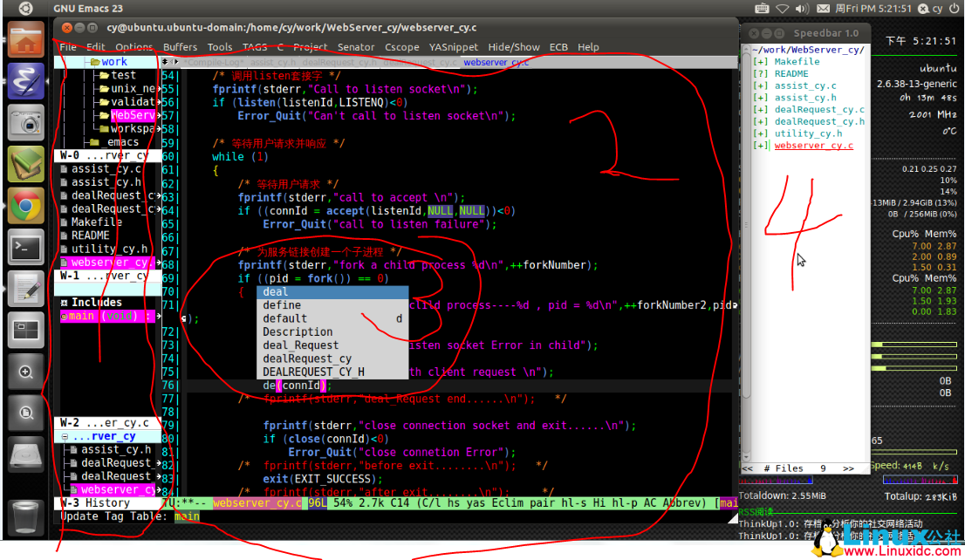
Task: Expand Makefile entry in Speedbar
Action: 760,62
